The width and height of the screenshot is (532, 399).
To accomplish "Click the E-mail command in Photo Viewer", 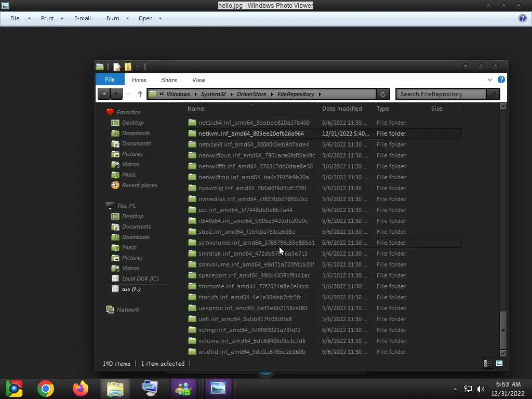I will coord(83,18).
